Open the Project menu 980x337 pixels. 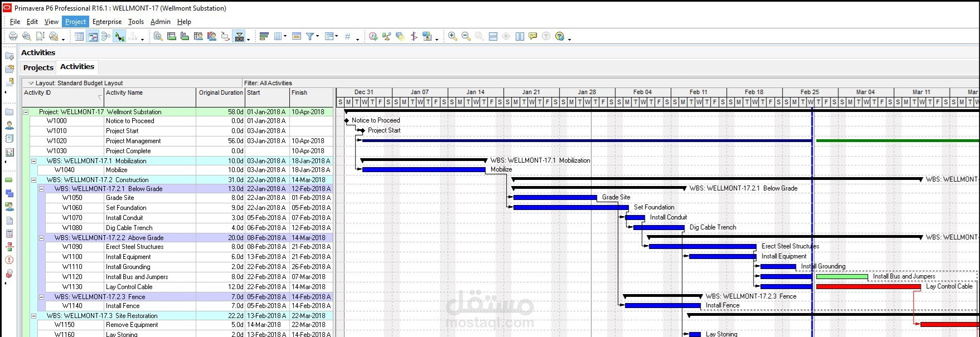pyautogui.click(x=75, y=22)
